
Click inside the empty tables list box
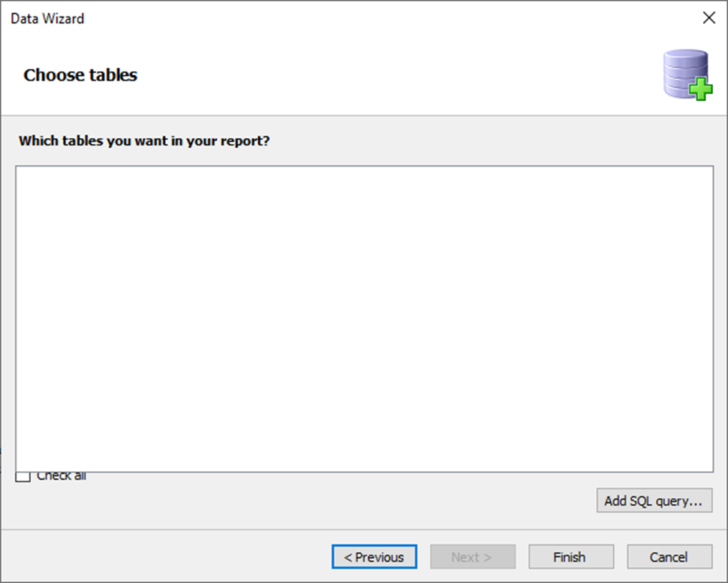[x=365, y=319]
